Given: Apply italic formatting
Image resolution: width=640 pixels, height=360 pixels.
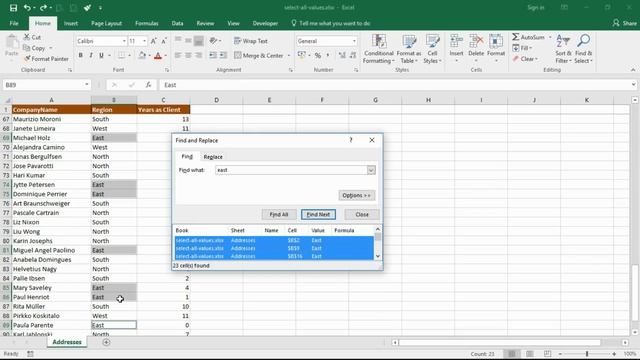Looking at the screenshot, I should [91, 55].
